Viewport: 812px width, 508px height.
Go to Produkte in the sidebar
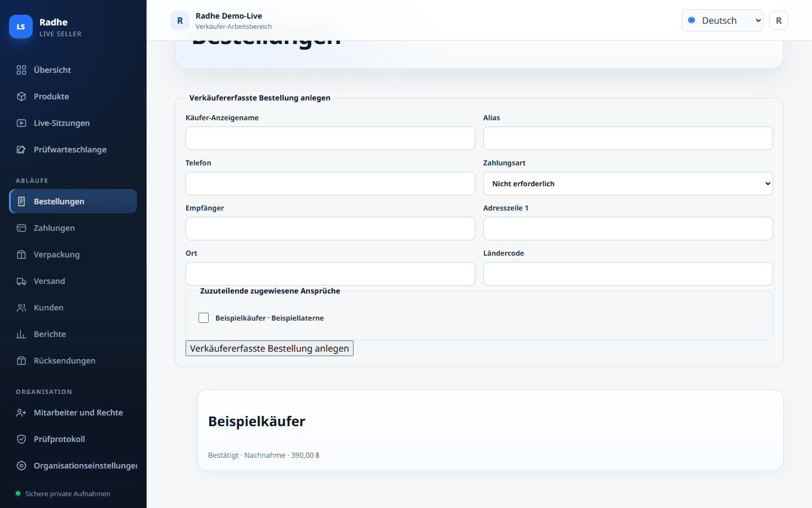click(73, 97)
